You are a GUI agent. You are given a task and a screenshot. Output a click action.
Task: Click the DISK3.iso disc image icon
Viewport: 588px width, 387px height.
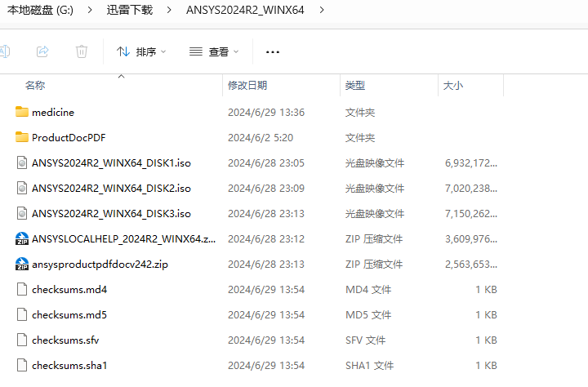tap(22, 213)
